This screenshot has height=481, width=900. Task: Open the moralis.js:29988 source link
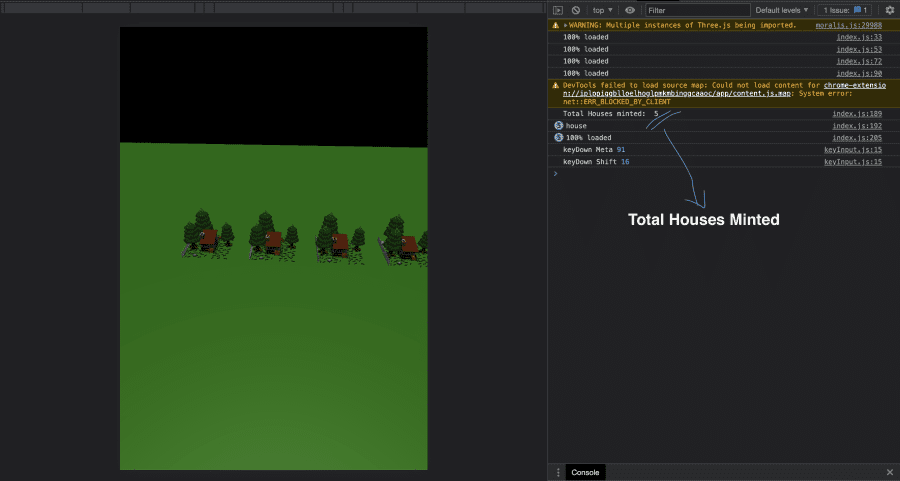[x=848, y=25]
